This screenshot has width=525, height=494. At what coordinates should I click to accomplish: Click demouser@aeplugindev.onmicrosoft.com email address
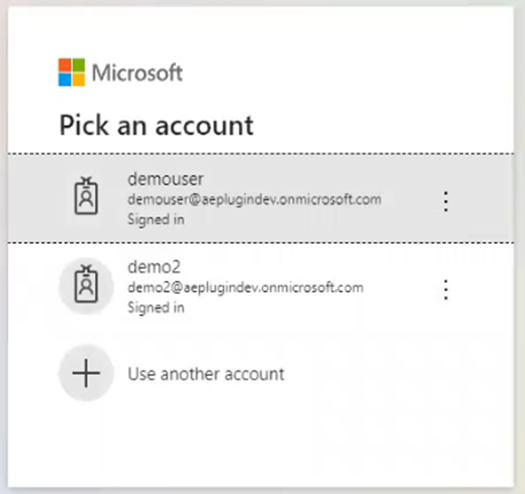[x=254, y=200]
